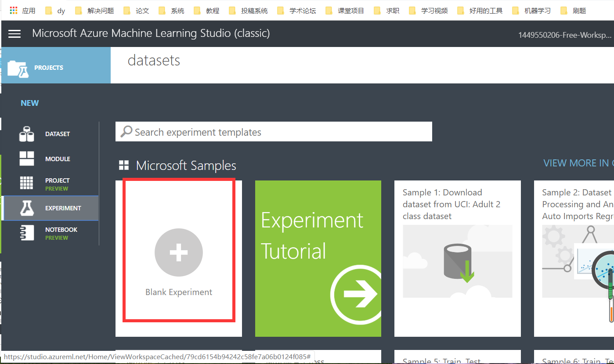Open the Experiment Tutorial green tile
614x364 pixels.
pos(318,258)
